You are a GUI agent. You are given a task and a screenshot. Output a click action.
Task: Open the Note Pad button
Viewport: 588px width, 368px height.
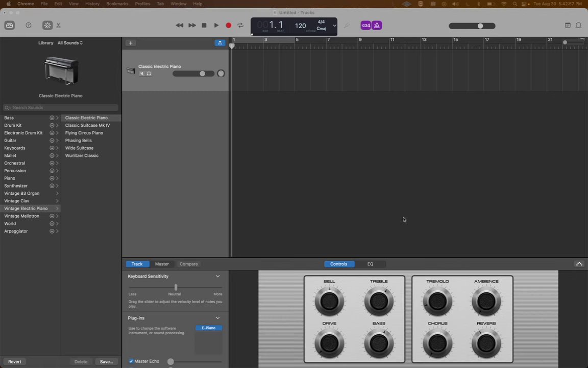click(x=568, y=25)
